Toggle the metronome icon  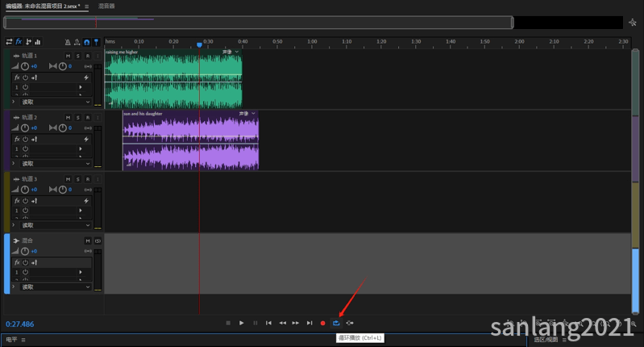click(68, 42)
